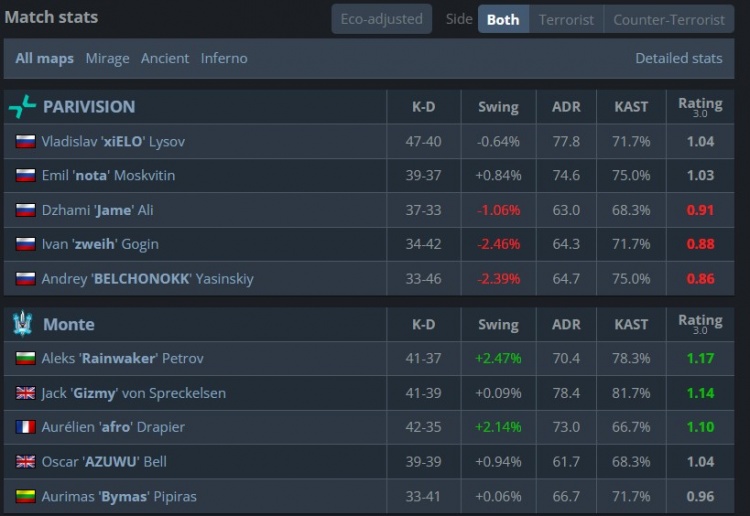Toggle the Eco-adjusted stats button
The image size is (750, 516).
[381, 19]
